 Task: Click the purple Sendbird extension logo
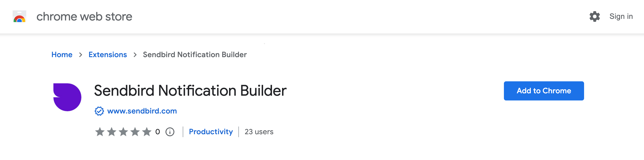coord(67,97)
